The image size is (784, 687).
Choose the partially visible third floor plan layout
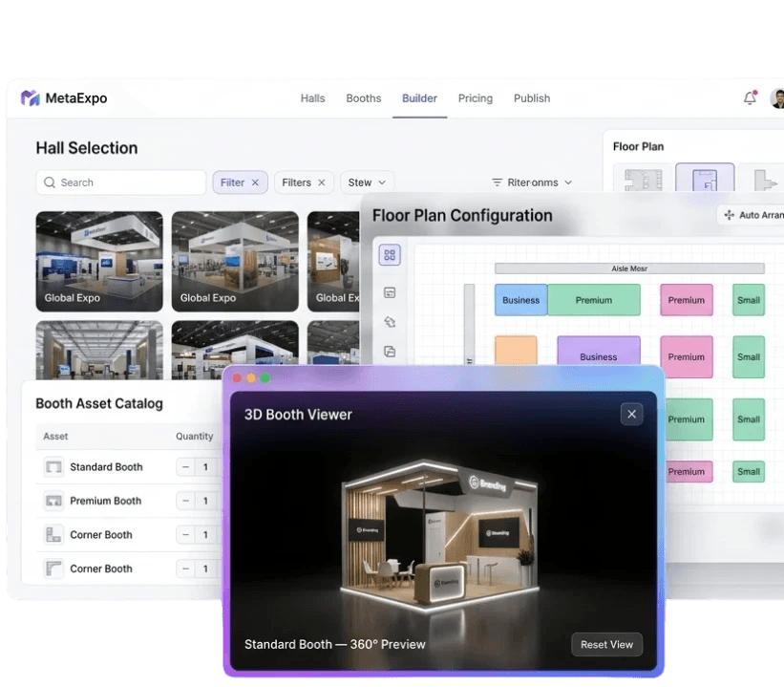761,179
